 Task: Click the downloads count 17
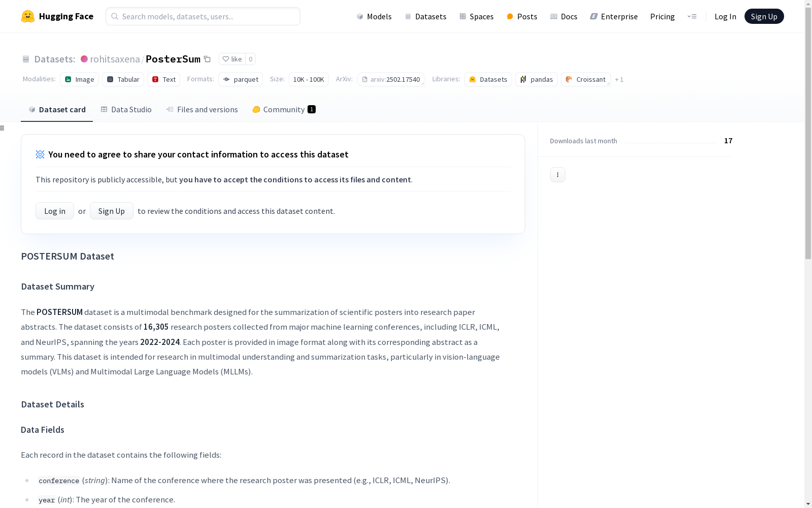[728, 141]
